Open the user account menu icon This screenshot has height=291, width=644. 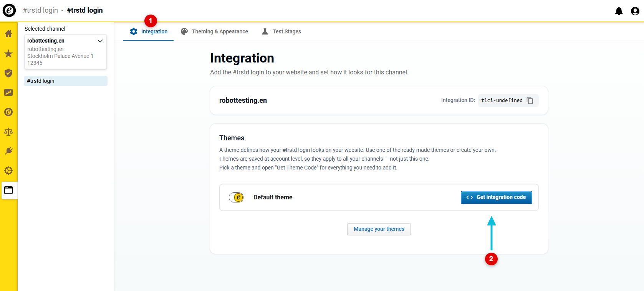pos(635,11)
